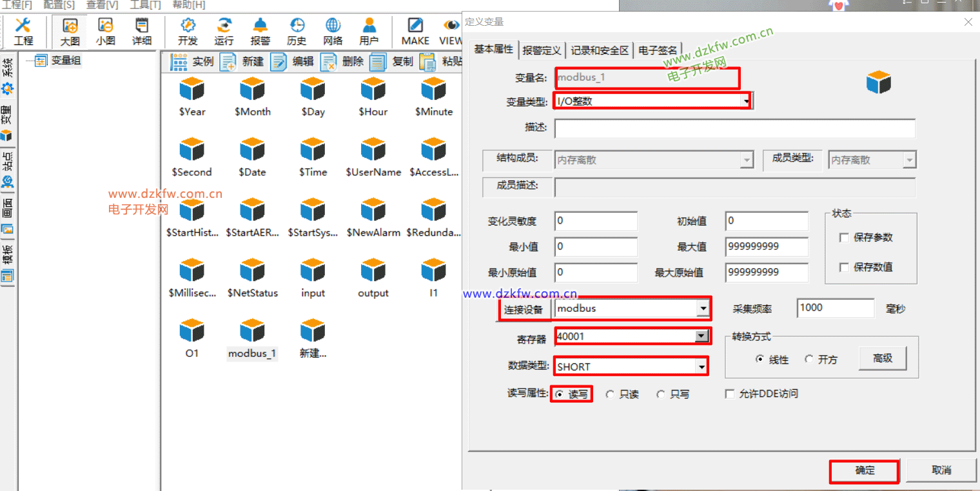
Task: Click into the 描述 description field
Action: (x=734, y=128)
